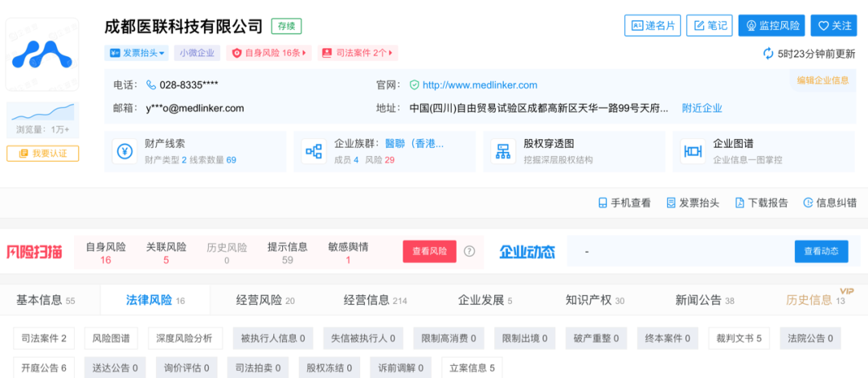Image resolution: width=868 pixels, height=378 pixels.
Task: Select 自身风险 16 in risk scan
Action: (x=106, y=253)
